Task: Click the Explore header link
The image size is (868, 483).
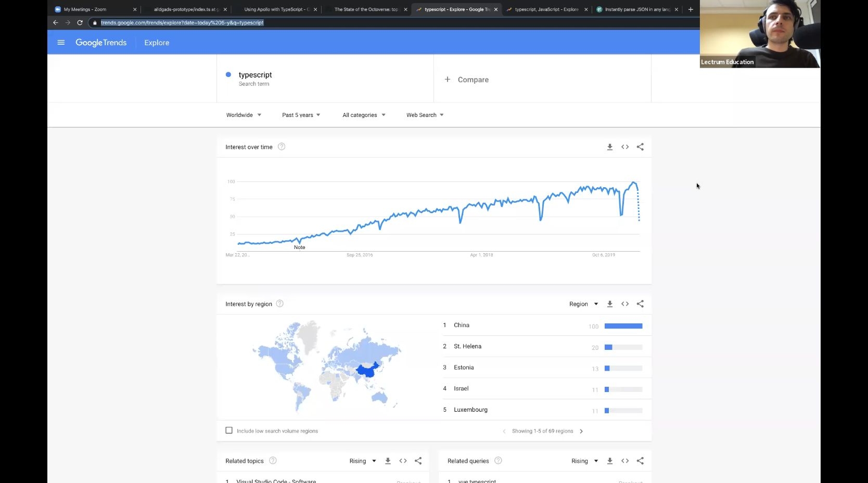Action: point(157,43)
